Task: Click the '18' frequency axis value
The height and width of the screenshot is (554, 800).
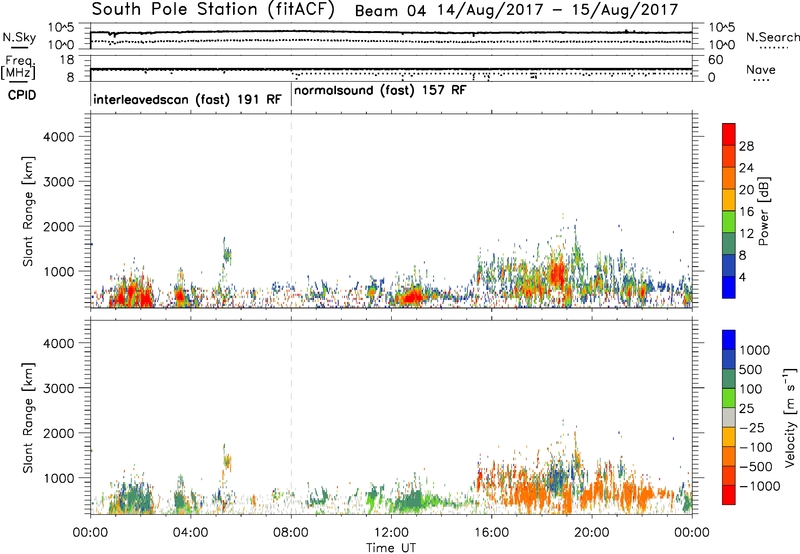Action: click(x=67, y=60)
